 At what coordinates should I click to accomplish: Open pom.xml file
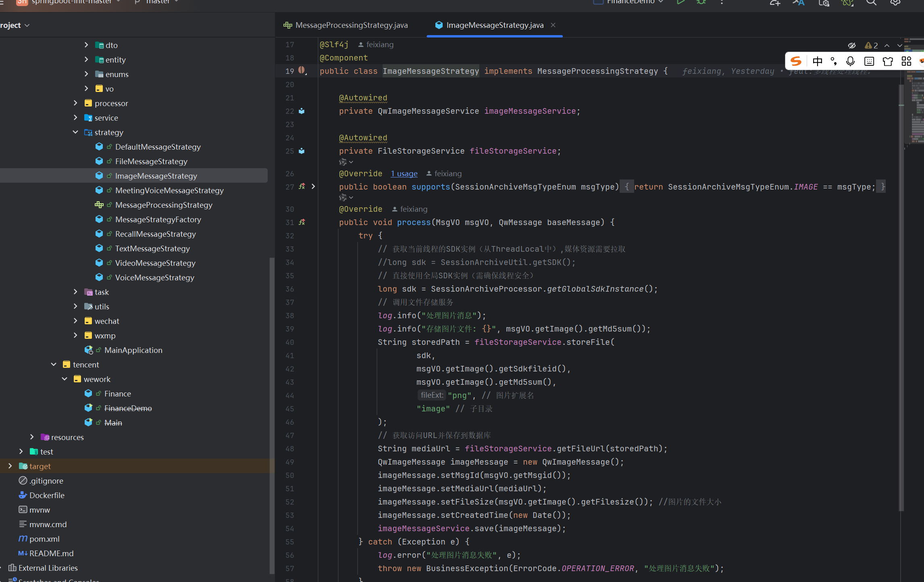tap(44, 539)
